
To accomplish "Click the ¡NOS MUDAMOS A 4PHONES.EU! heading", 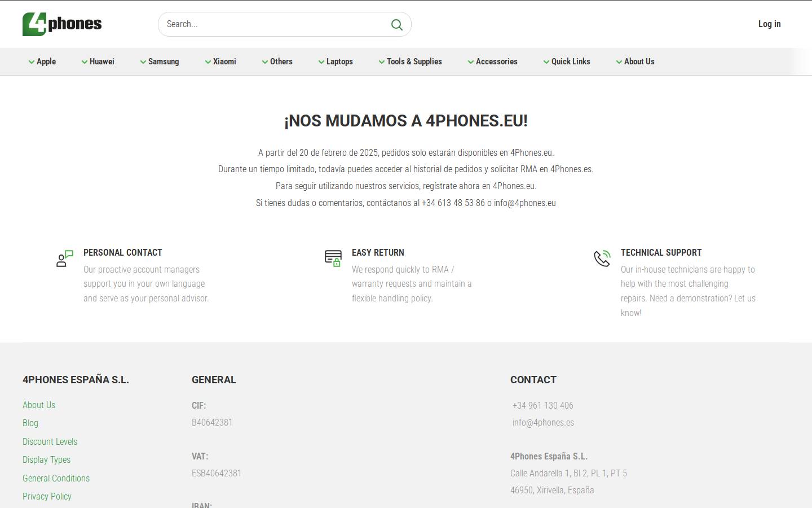I will tap(406, 121).
